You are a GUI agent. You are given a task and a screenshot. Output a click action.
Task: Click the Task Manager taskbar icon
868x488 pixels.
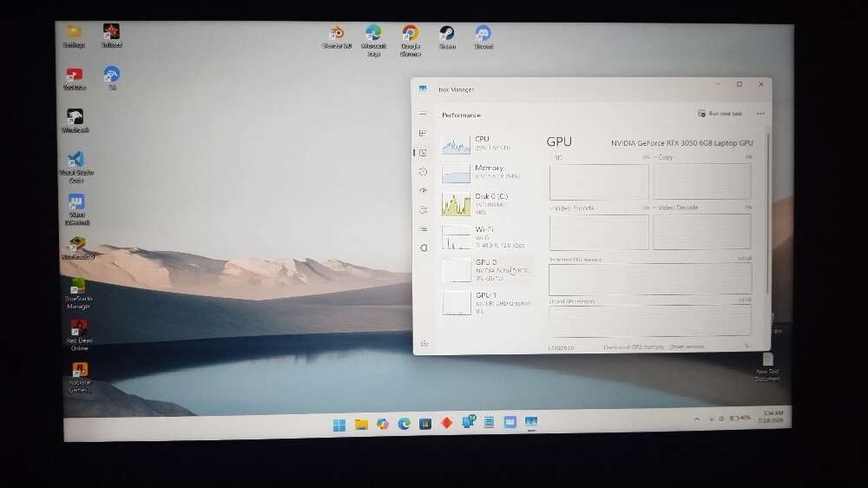pyautogui.click(x=531, y=422)
